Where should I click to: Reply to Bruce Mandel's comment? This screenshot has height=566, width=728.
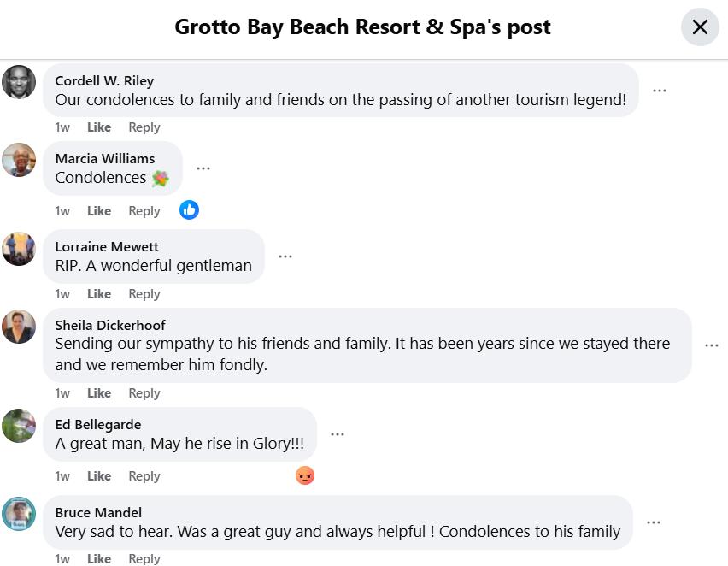coord(144,558)
